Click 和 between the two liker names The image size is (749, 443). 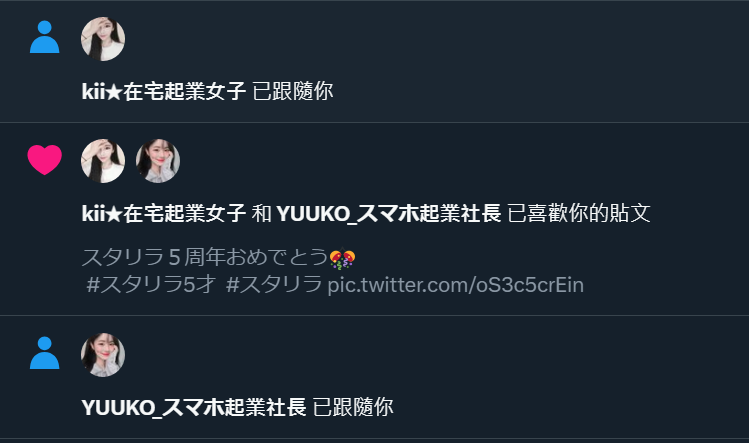point(261,213)
